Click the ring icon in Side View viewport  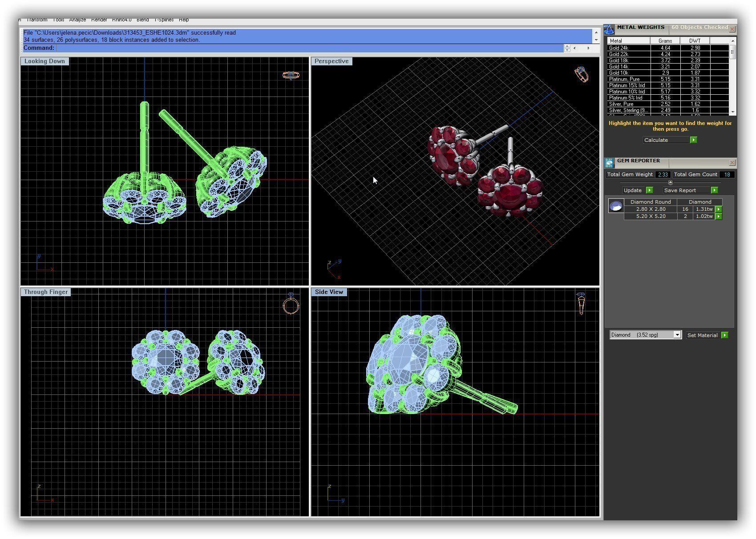[581, 303]
